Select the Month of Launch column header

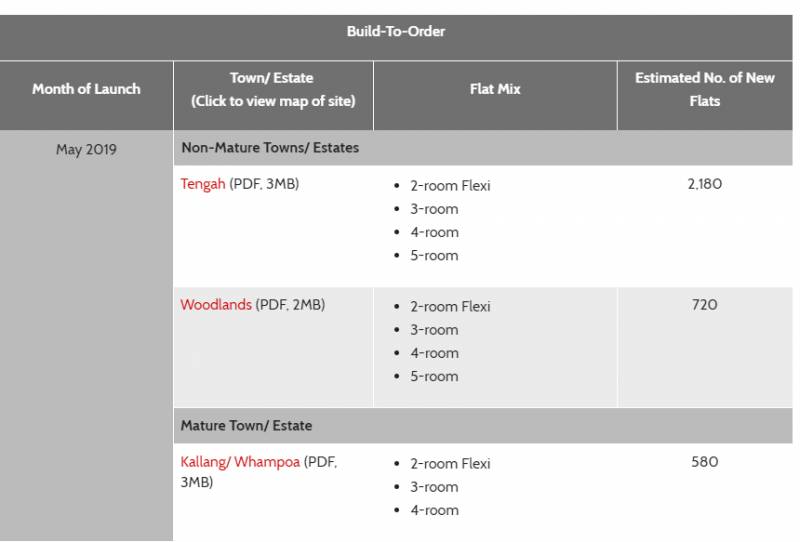click(x=86, y=89)
